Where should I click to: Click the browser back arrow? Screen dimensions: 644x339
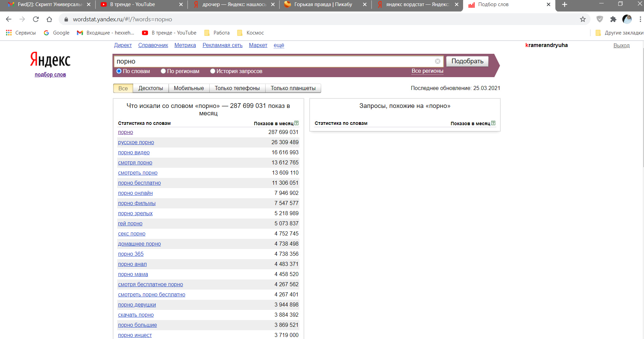pos(9,19)
